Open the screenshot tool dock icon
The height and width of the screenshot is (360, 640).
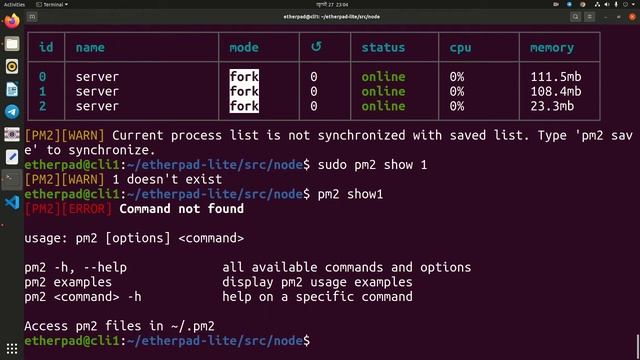(12, 134)
